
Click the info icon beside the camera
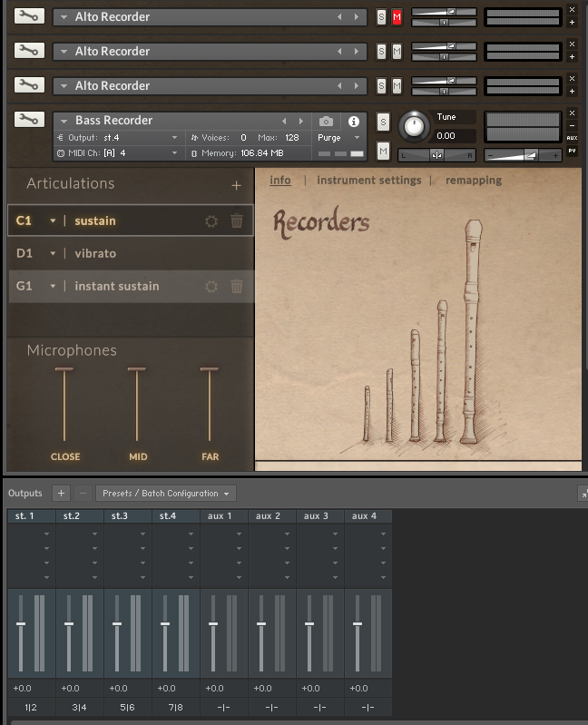click(354, 121)
